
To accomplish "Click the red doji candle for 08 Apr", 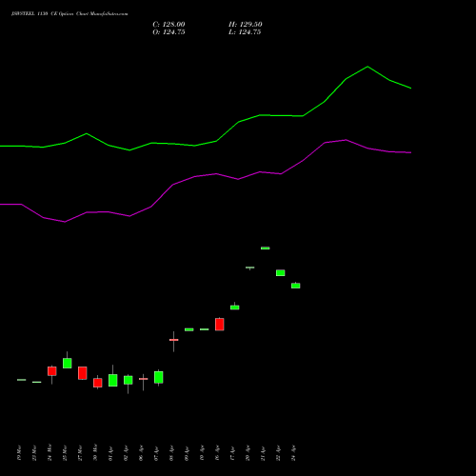I will pos(174,340).
